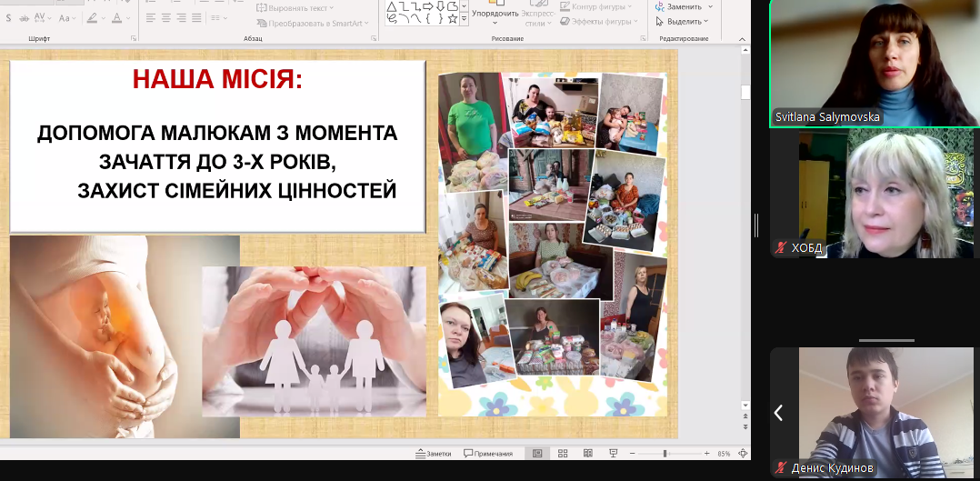Click the 85% zoom level

click(x=724, y=454)
